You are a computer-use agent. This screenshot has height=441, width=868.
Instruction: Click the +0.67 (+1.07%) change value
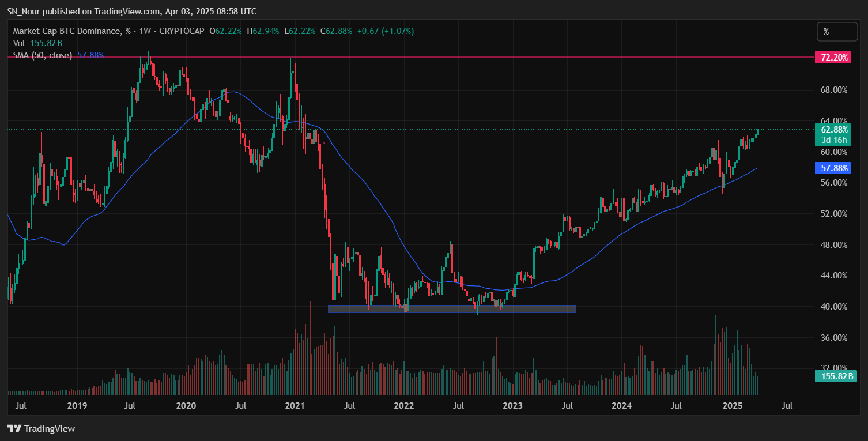pos(385,31)
